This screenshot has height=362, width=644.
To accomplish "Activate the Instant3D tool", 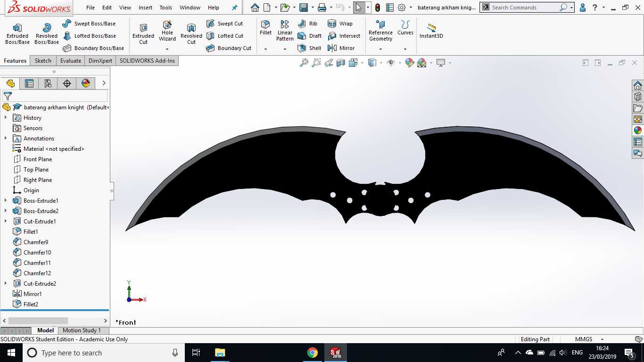I will (431, 31).
